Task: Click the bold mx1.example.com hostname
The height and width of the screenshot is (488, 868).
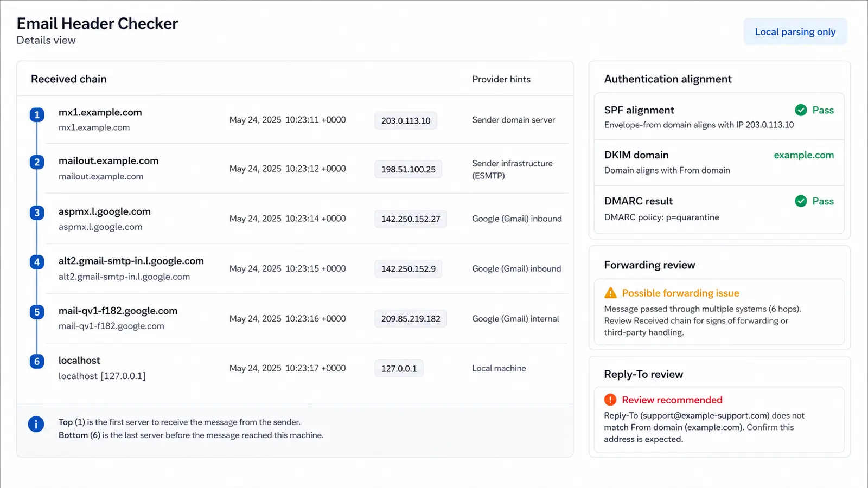Action: [100, 112]
